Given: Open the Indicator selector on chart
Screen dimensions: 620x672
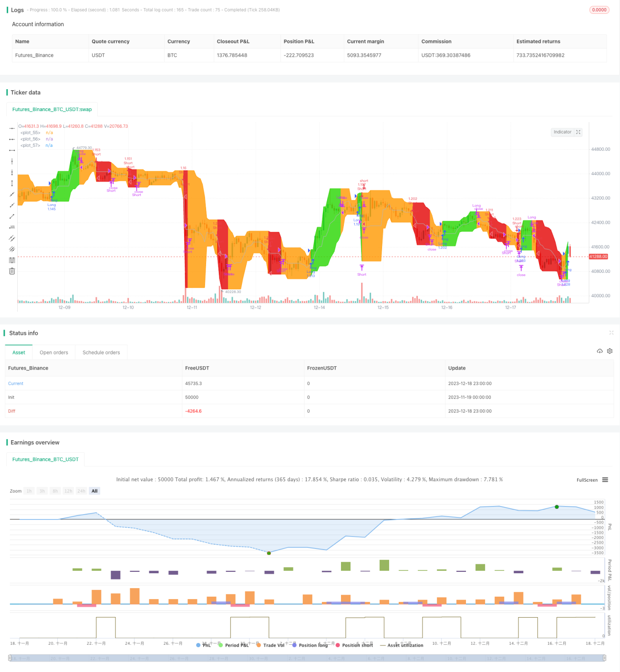Looking at the screenshot, I should (562, 132).
